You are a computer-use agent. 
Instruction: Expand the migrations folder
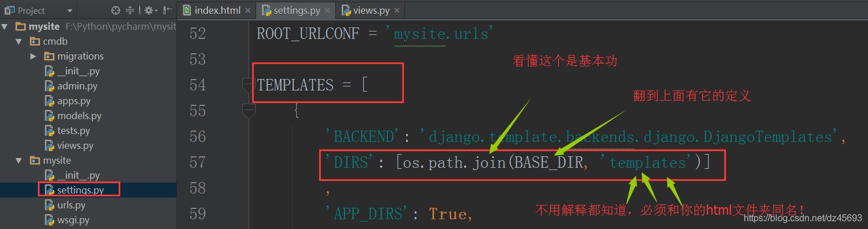[33, 56]
